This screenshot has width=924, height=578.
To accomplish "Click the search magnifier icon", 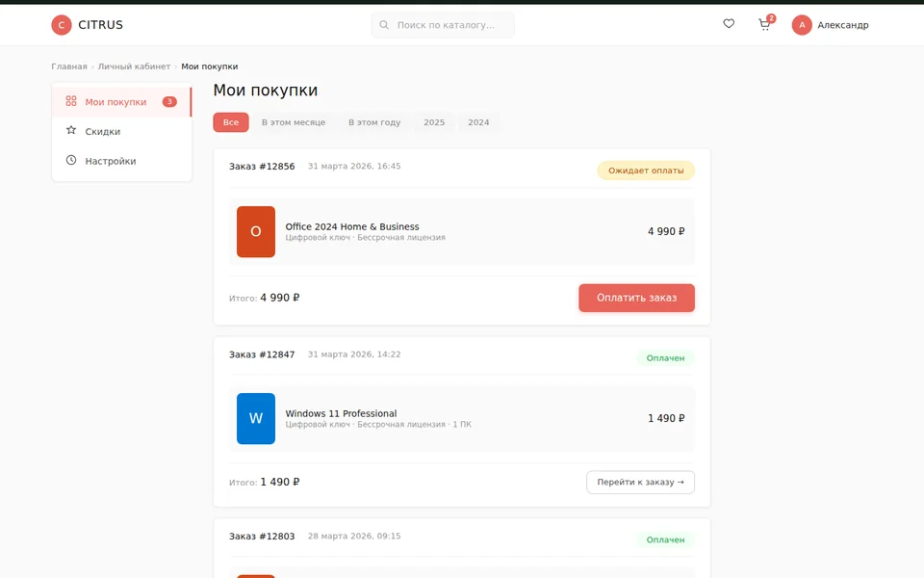I will (384, 25).
